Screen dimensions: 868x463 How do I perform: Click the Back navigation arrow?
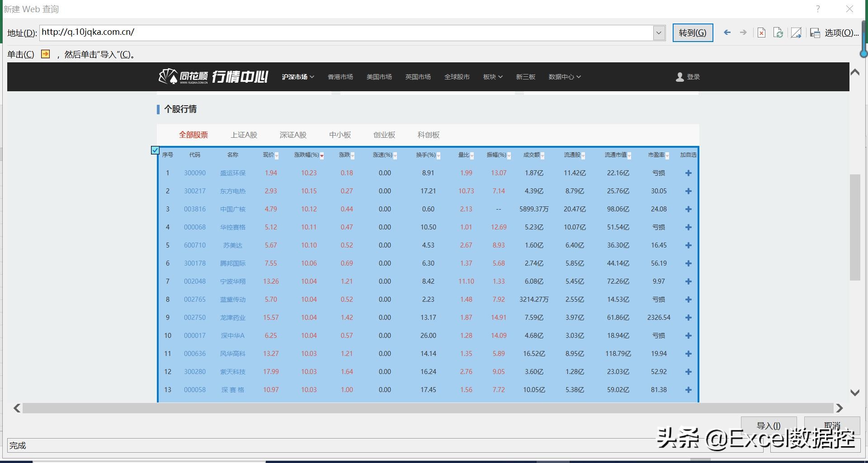pos(727,33)
